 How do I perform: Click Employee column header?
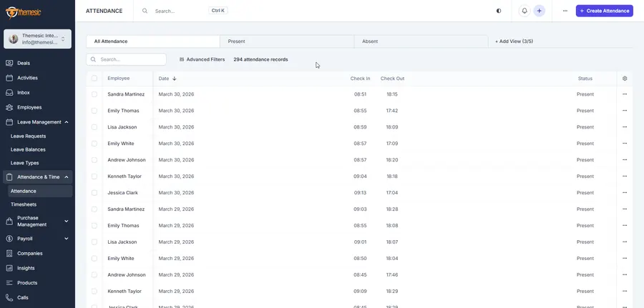point(119,79)
